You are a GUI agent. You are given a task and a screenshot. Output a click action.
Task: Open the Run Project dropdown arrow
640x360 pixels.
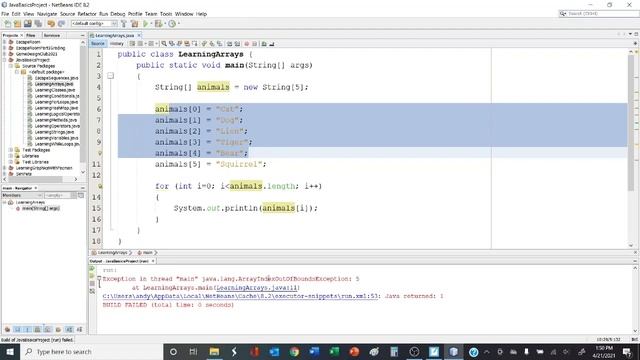click(x=151, y=24)
